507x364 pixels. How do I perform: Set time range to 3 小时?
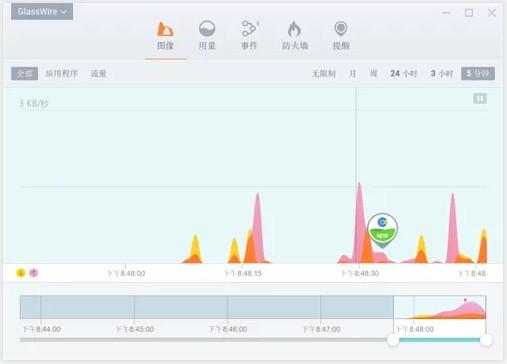[442, 74]
